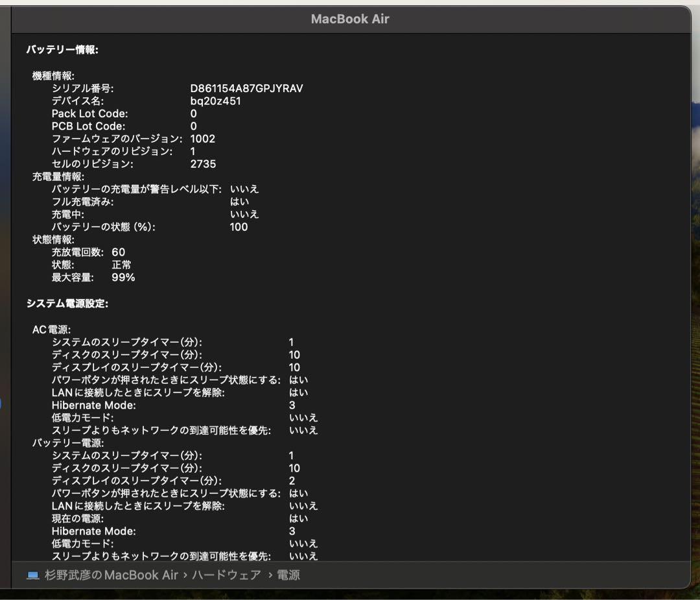
Task: Click the バッテリーの充電量が警告レベル以下 label
Action: coord(137,189)
